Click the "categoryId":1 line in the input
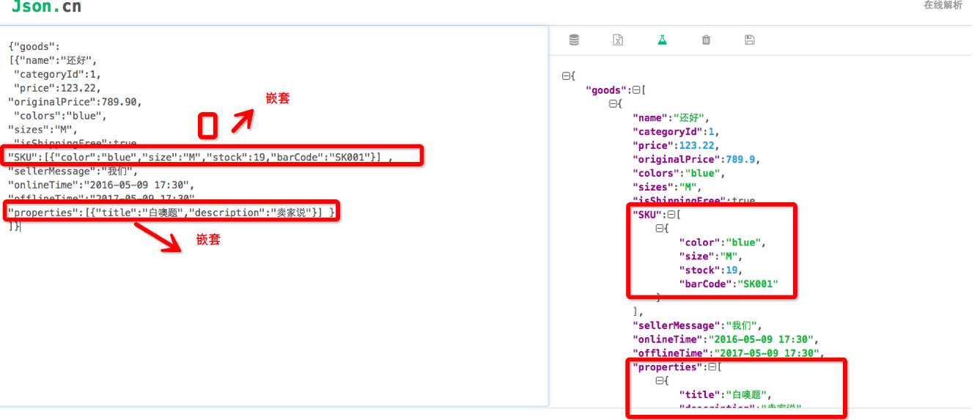980x420 pixels. click(57, 75)
